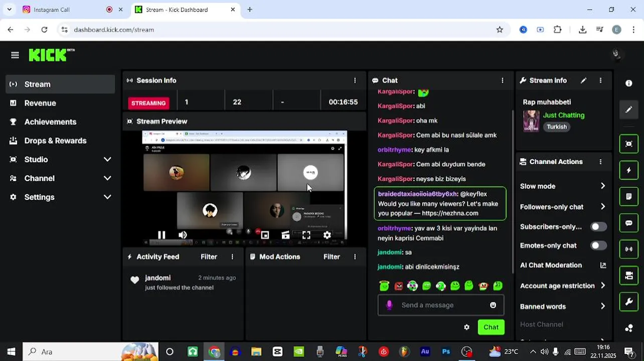Open Activity Feed three-dot menu

pyautogui.click(x=232, y=257)
